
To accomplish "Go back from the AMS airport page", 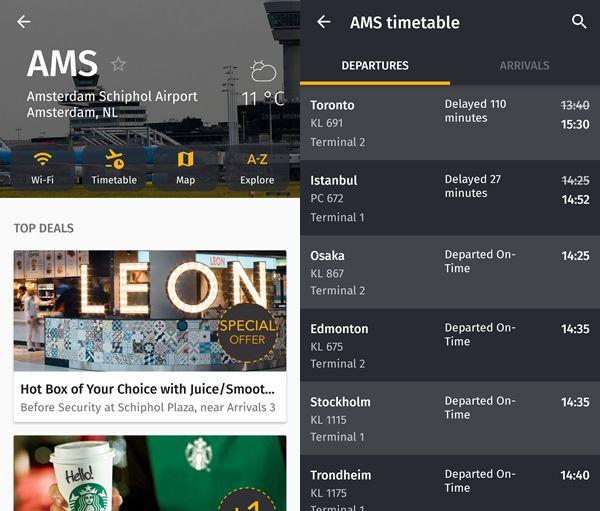I will [x=24, y=22].
